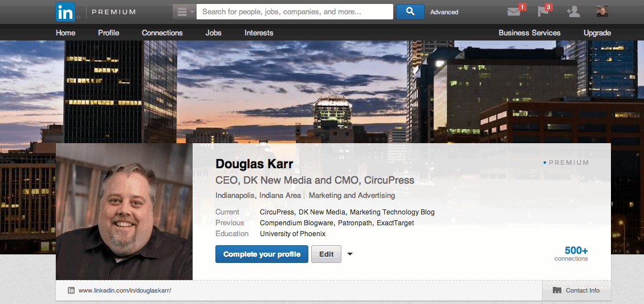The width and height of the screenshot is (644, 304).
Task: Click the blue magnifier search button
Action: 410,12
